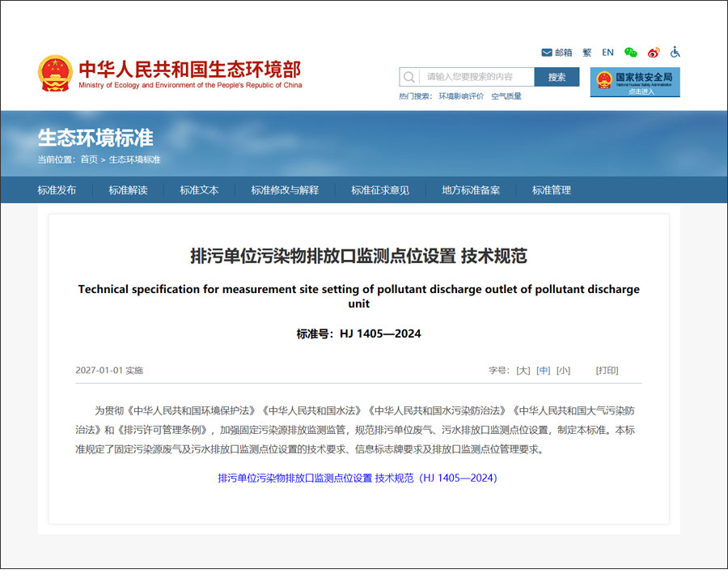This screenshot has height=578, width=728.
Task: Click the magnifier icon in search box
Action: [x=409, y=77]
